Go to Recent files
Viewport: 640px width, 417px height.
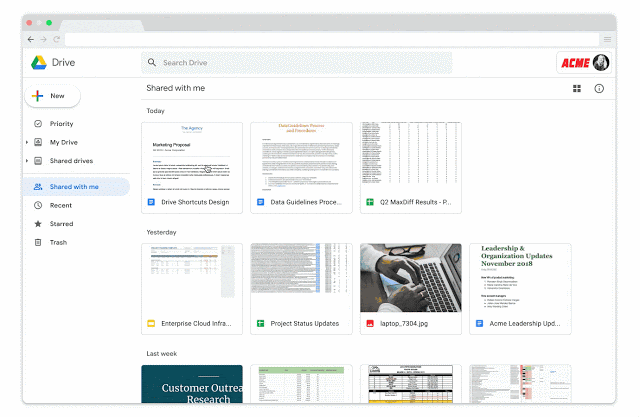click(x=60, y=205)
